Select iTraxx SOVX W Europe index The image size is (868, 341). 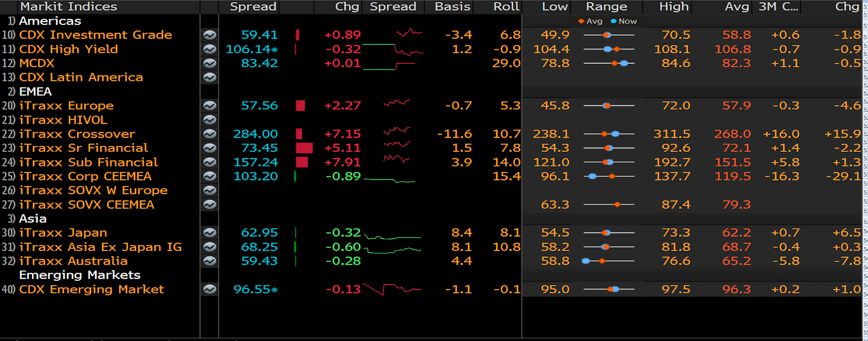(93, 190)
